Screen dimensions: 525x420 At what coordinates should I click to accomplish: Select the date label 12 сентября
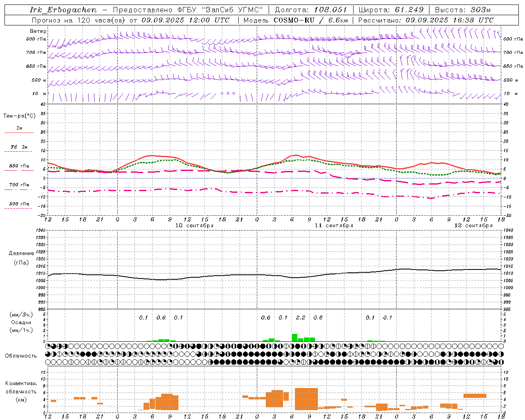pos(473,226)
